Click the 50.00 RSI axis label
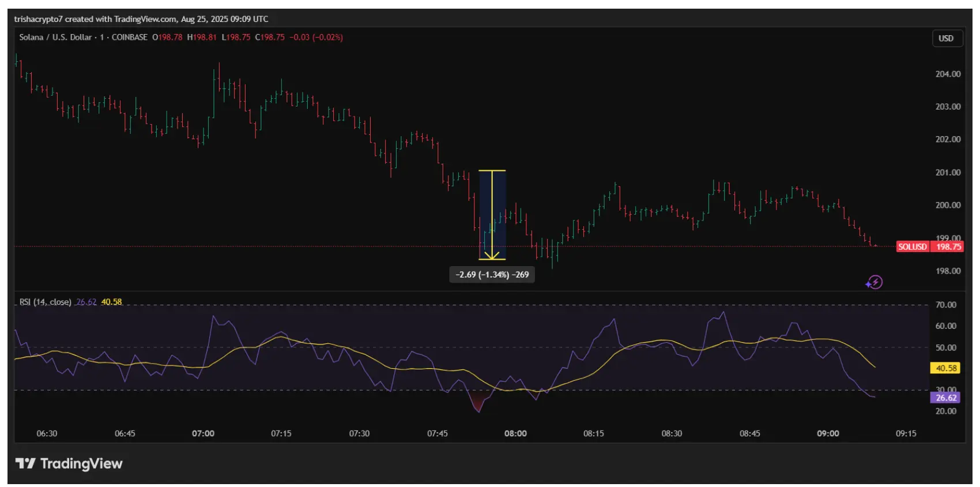Image resolution: width=980 pixels, height=487 pixels. point(945,347)
